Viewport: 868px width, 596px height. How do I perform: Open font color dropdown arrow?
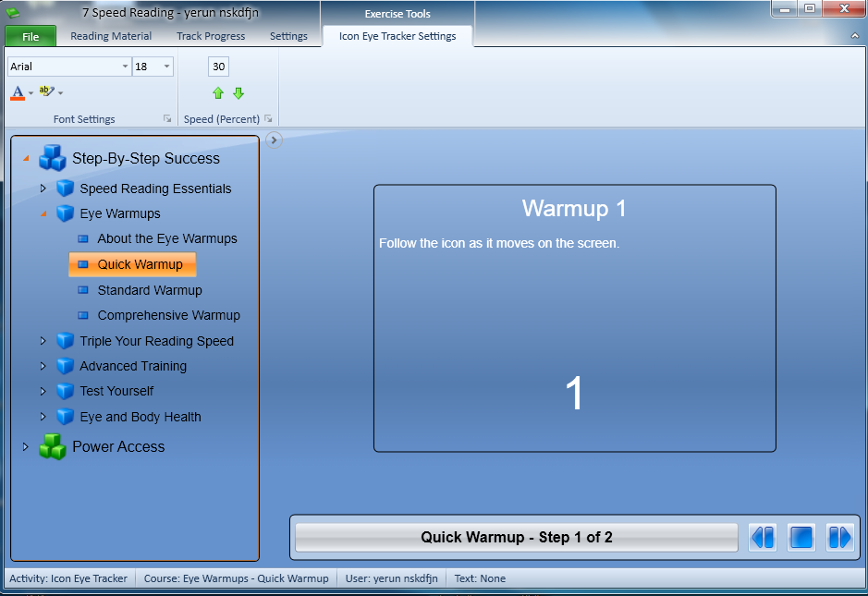[x=31, y=93]
